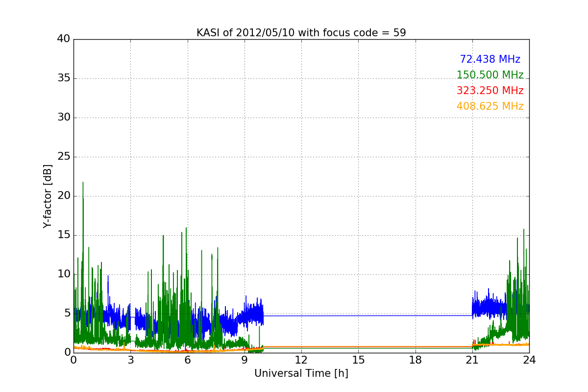The width and height of the screenshot is (588, 392).
Task: Click the x-axis tick label 6
Action: 187,360
